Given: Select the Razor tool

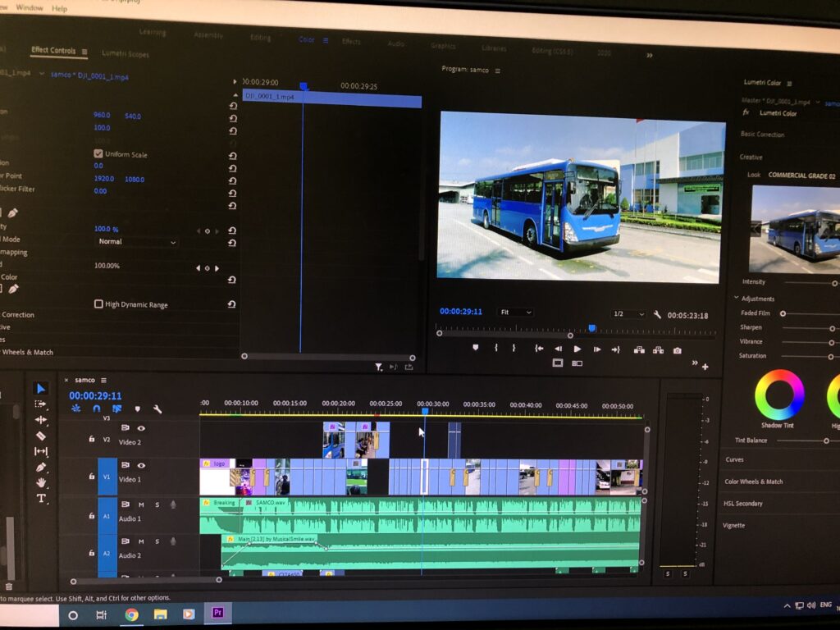Looking at the screenshot, I should click(41, 436).
